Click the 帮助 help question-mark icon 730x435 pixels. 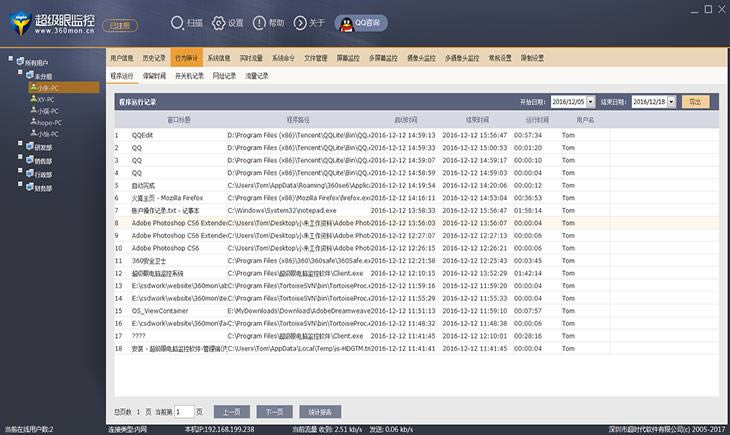[x=259, y=22]
